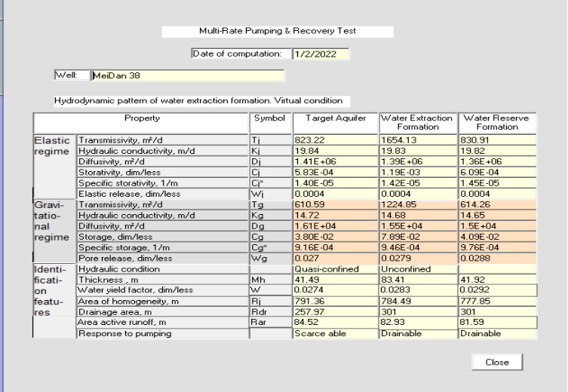The height and width of the screenshot is (392, 568).
Task: Click the Scarce able response cell
Action: click(335, 333)
